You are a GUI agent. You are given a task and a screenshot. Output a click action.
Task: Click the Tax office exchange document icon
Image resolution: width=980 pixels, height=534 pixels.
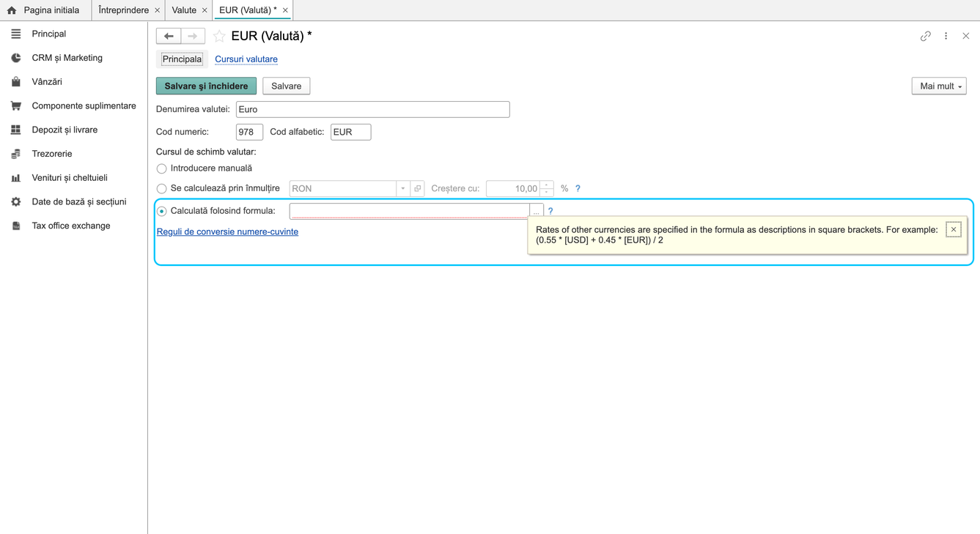pyautogui.click(x=15, y=226)
